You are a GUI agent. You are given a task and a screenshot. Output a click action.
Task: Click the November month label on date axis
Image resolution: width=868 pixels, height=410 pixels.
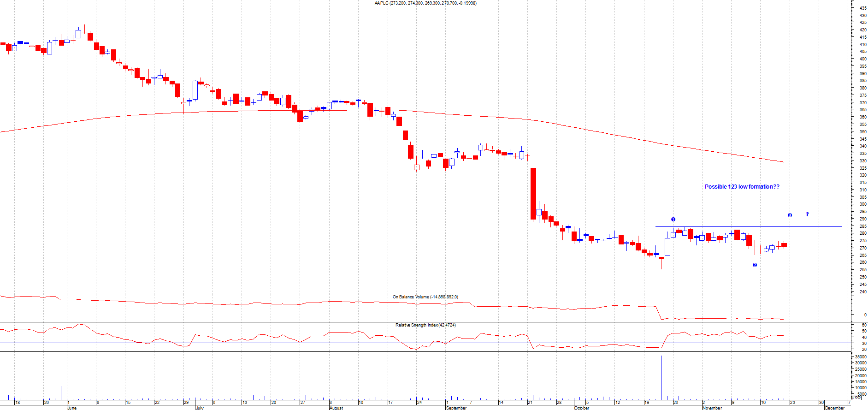pyautogui.click(x=712, y=408)
